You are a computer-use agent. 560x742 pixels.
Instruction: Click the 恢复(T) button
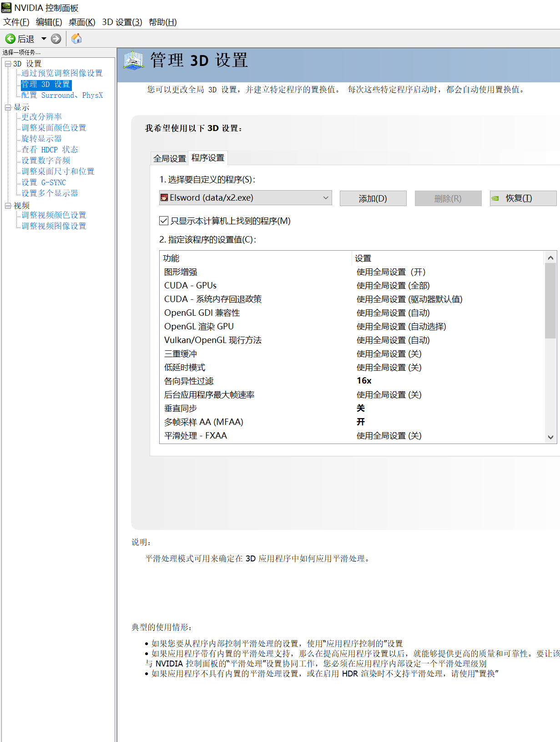click(523, 198)
